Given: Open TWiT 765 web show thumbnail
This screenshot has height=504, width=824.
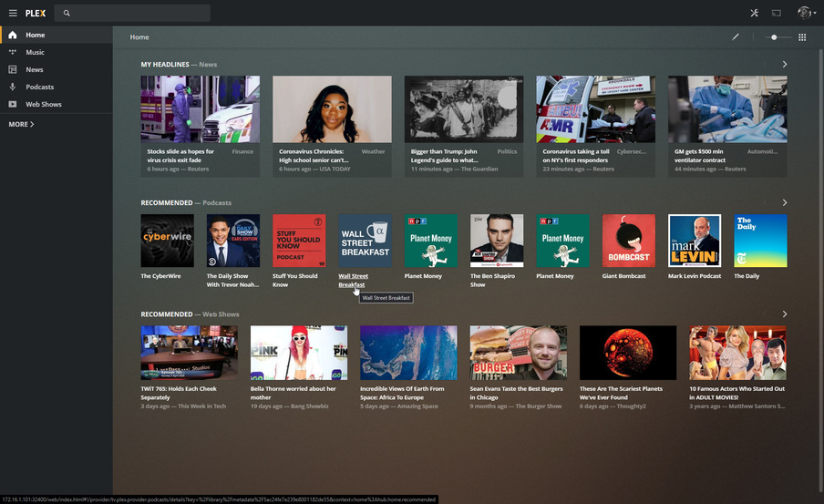Looking at the screenshot, I should click(189, 353).
